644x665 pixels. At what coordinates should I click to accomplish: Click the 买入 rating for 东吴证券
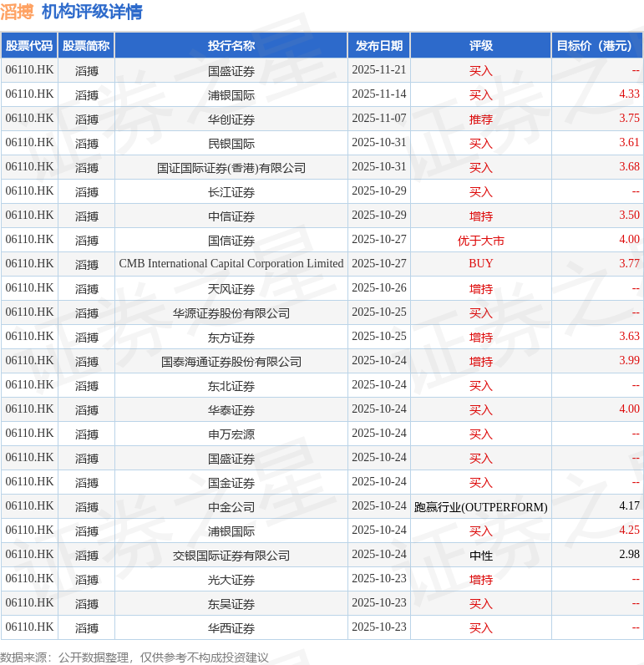tap(481, 604)
